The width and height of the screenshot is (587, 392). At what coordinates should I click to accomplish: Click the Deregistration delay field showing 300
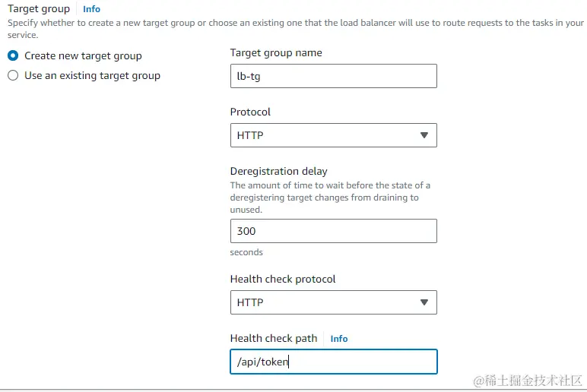(x=334, y=231)
